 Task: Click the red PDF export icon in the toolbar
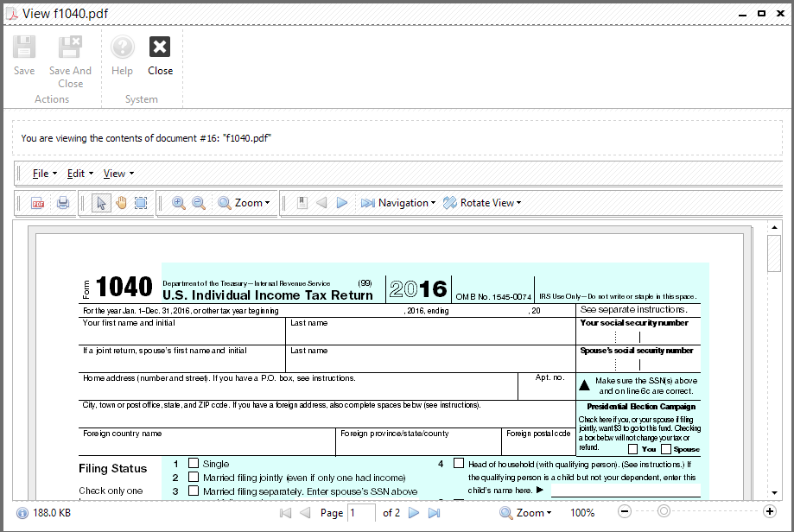point(38,203)
